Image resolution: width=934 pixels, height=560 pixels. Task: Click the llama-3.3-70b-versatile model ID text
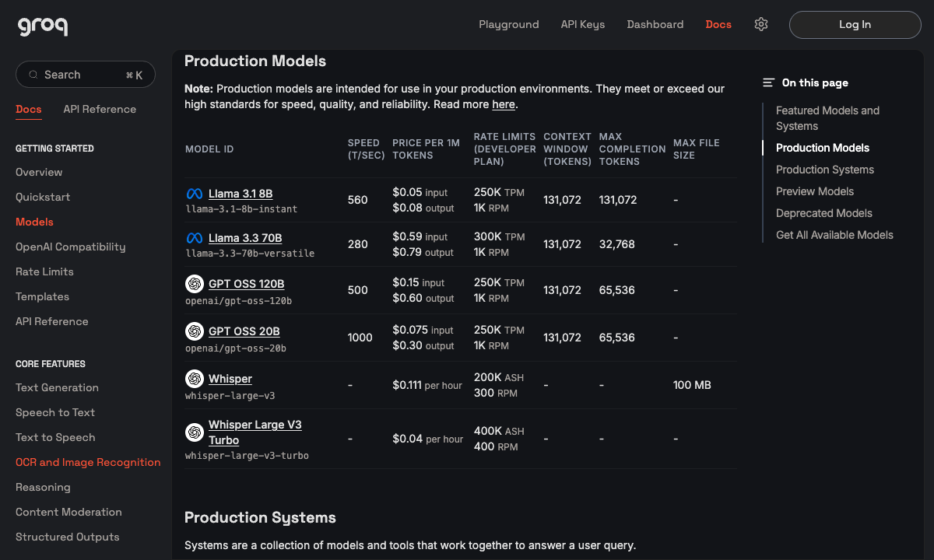pyautogui.click(x=250, y=254)
